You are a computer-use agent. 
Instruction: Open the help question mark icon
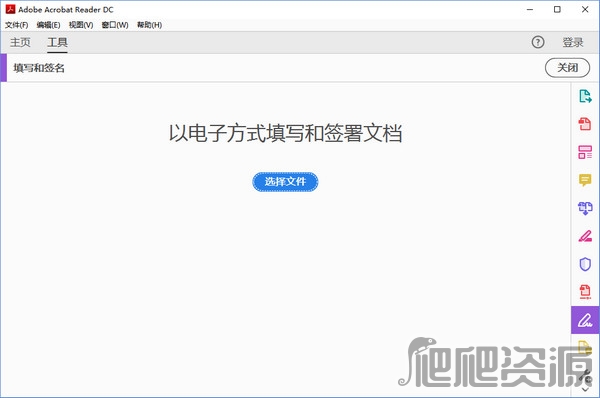pos(538,42)
